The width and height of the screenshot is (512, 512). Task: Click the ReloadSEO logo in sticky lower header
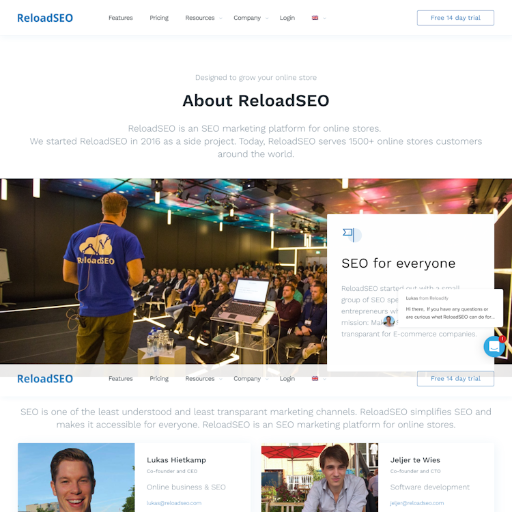click(x=45, y=379)
